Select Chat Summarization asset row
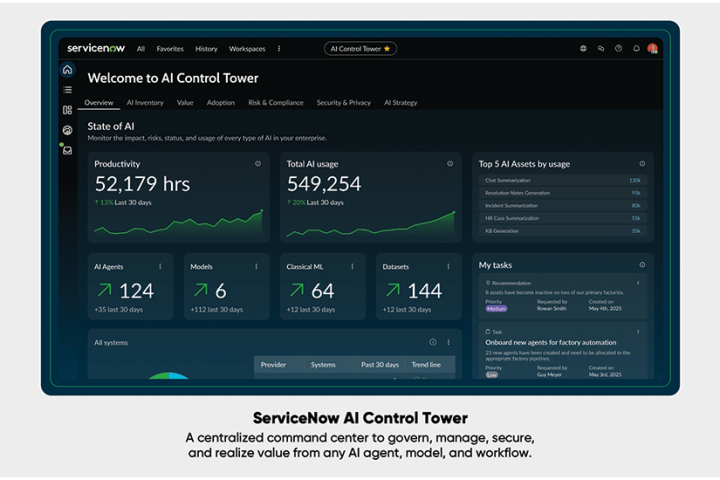 tap(563, 180)
